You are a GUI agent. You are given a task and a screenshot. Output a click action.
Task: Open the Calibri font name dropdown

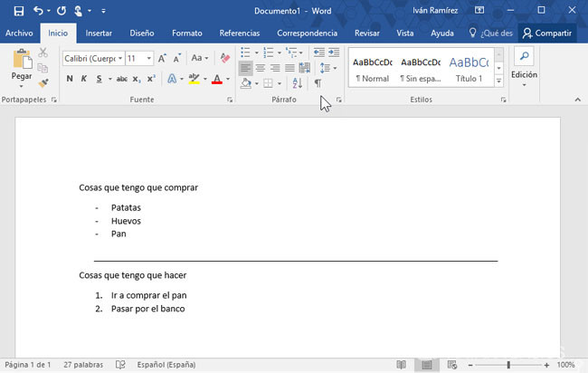click(x=91, y=58)
